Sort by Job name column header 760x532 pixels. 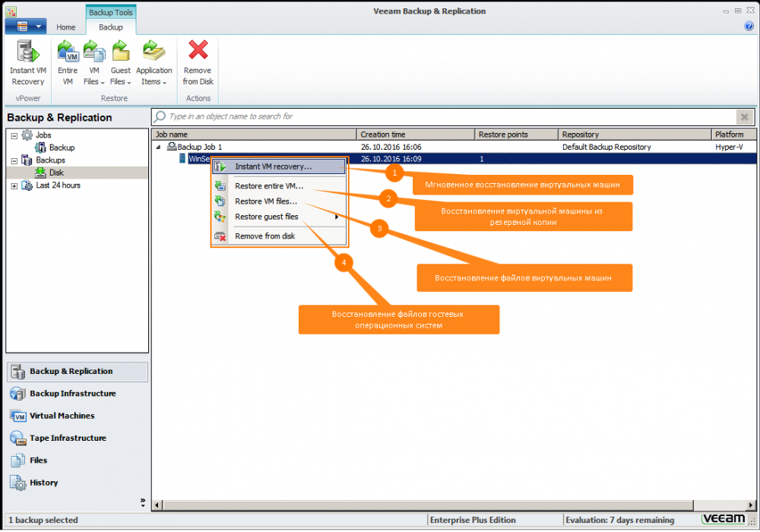[x=255, y=135]
